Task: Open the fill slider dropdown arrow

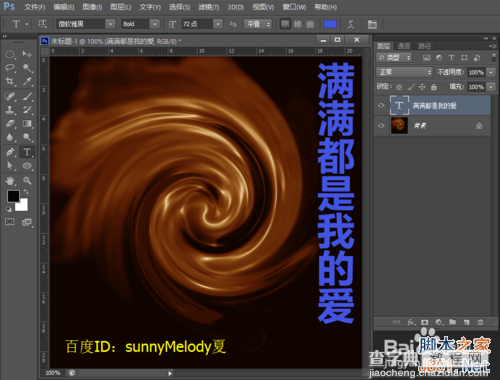Action: 491,87
